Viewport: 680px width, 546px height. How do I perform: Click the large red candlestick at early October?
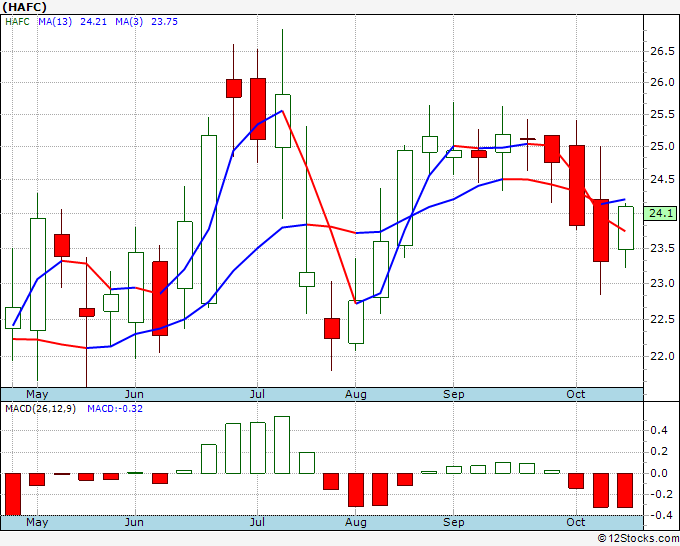(577, 186)
